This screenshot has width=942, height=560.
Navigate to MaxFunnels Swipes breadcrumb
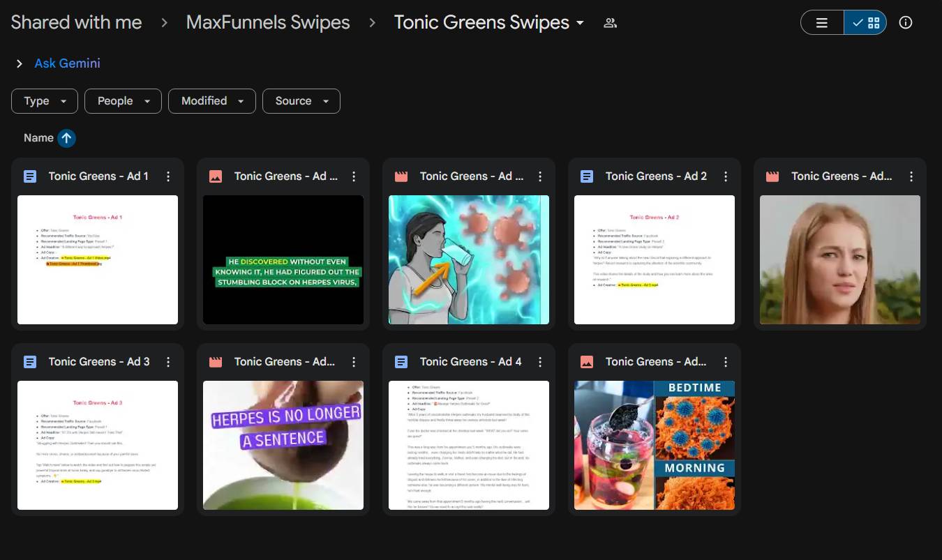[x=268, y=23]
